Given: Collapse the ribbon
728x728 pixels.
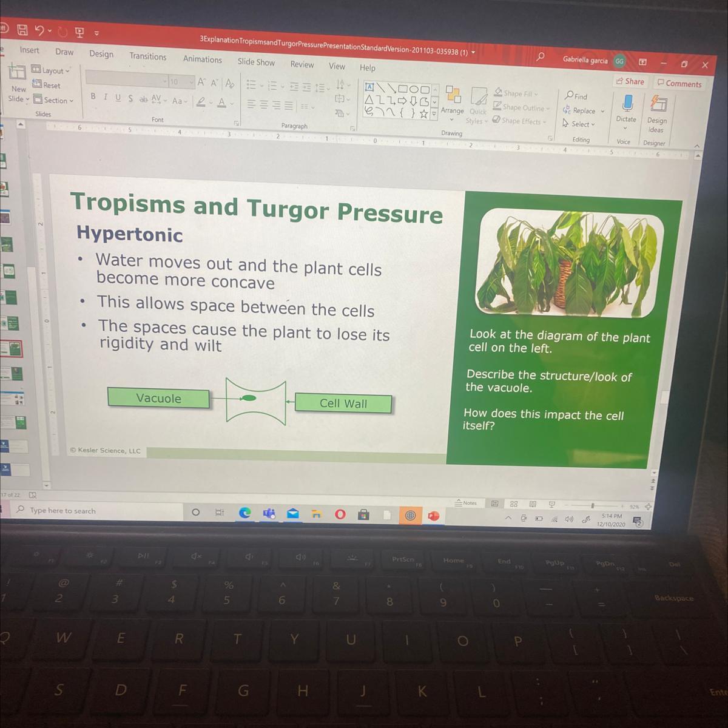Looking at the screenshot, I should pyautogui.click(x=696, y=146).
